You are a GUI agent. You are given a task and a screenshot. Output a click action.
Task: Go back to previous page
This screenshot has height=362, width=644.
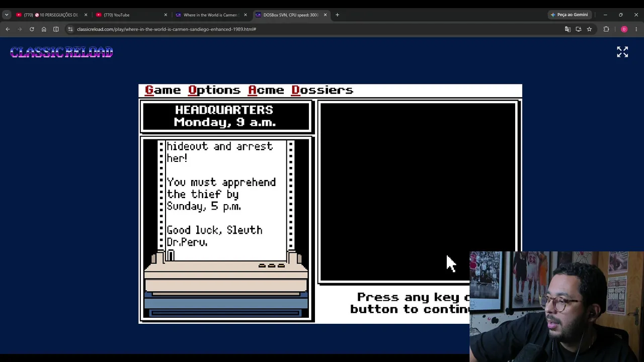coord(8,29)
